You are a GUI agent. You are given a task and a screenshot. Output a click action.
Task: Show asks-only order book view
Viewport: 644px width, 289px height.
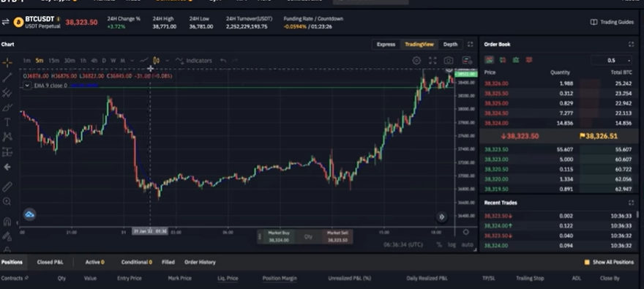tap(529, 60)
